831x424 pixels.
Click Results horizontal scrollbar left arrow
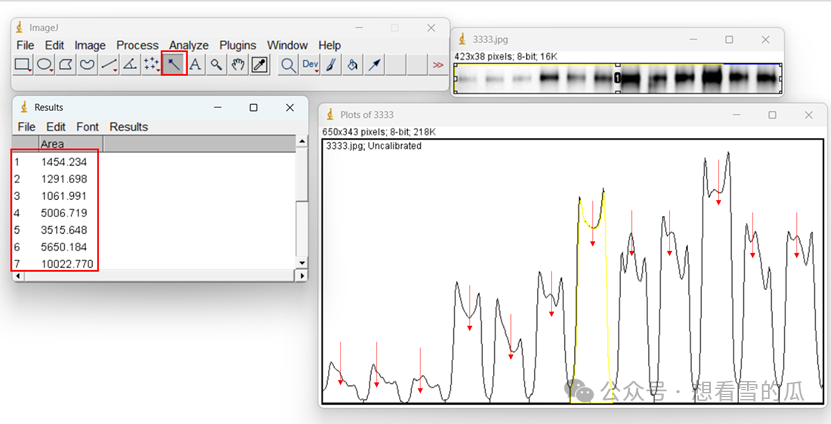[18, 276]
